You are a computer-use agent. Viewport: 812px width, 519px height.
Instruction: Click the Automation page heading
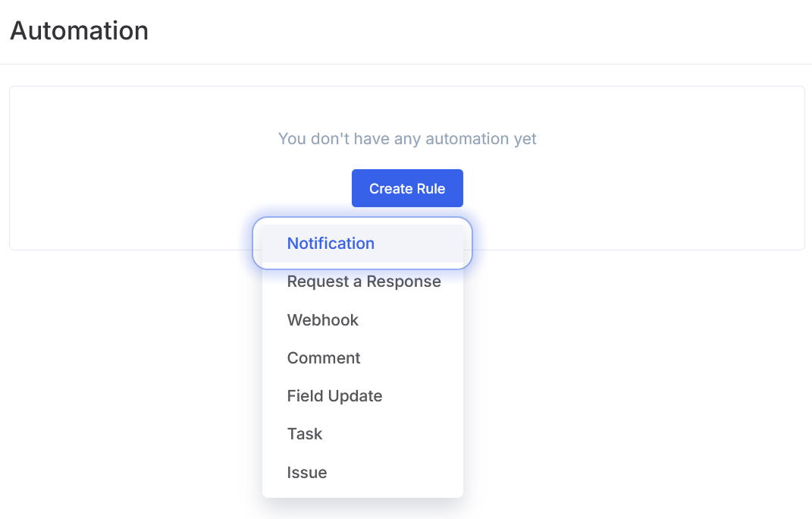tap(80, 31)
